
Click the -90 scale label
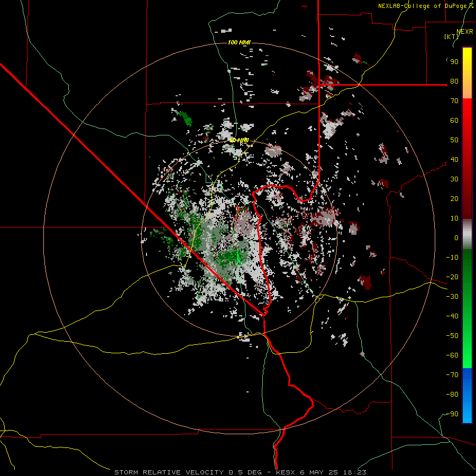(x=452, y=414)
